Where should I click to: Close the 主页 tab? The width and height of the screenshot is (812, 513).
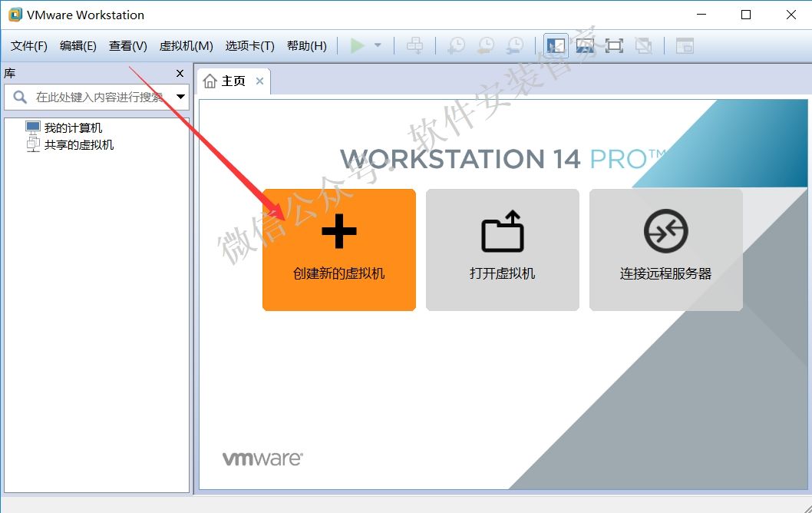(x=260, y=81)
